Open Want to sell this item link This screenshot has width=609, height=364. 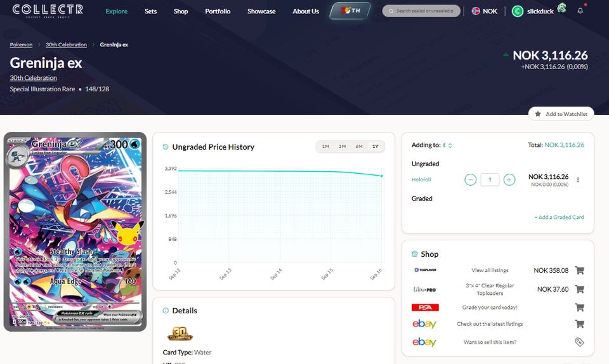490,342
